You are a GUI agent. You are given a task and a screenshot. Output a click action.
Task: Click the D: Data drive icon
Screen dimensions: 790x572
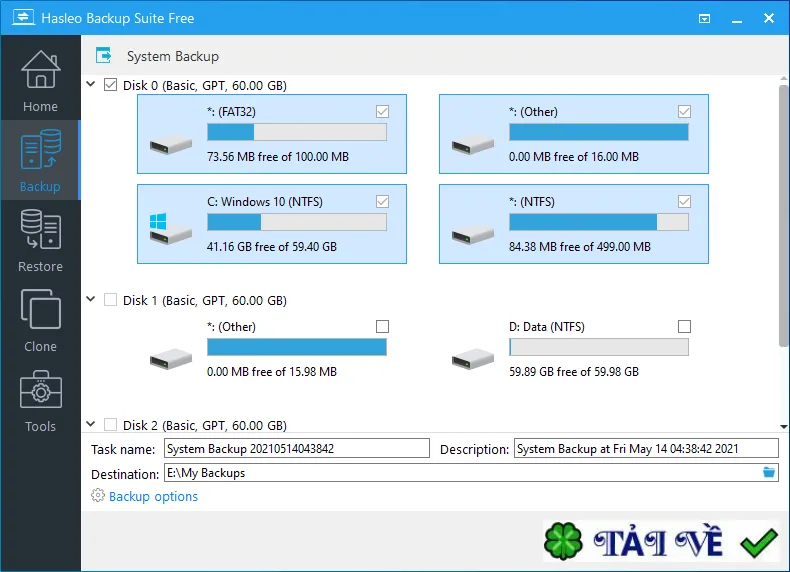(473, 359)
